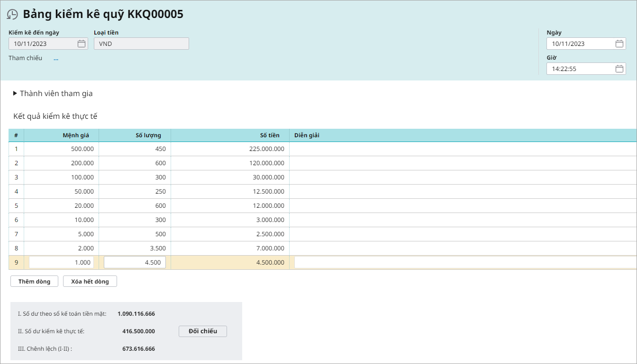Image resolution: width=637 pixels, height=364 pixels.
Task: Select row 1 with 500.000 denomination
Action: 16,149
